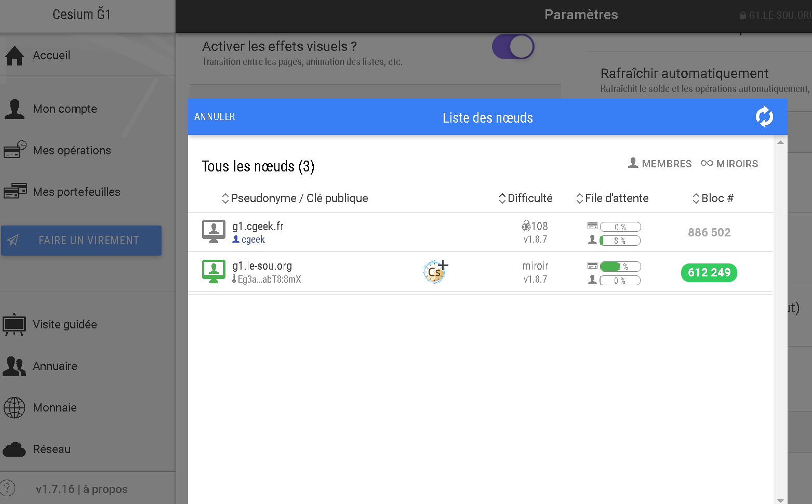Open Accueil via the house icon
The width and height of the screenshot is (812, 504).
point(15,56)
